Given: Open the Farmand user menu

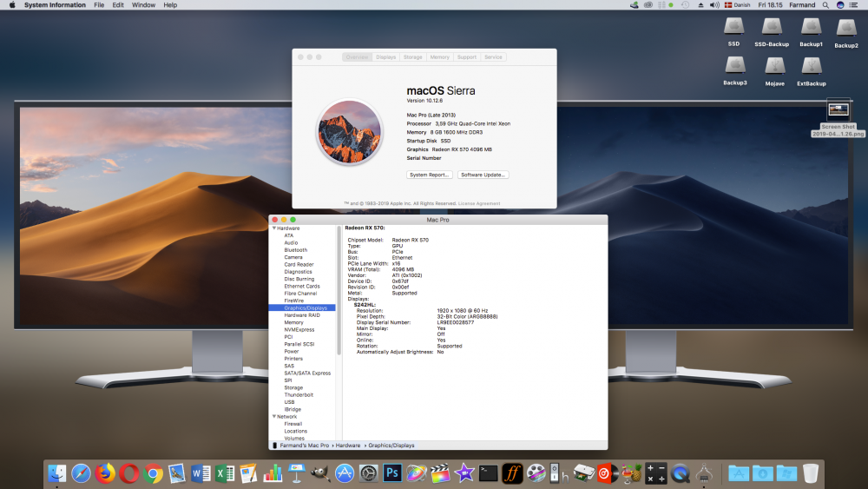Looking at the screenshot, I should click(802, 5).
